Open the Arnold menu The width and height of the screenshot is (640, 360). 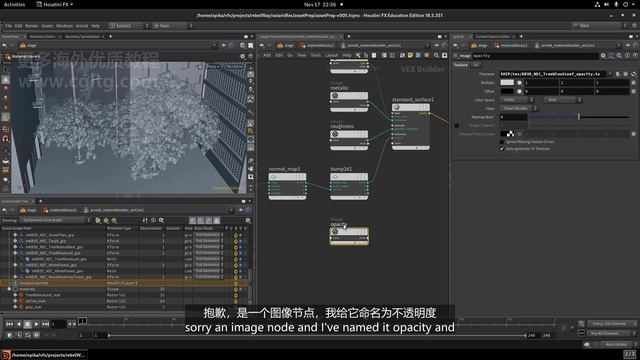(x=82, y=26)
